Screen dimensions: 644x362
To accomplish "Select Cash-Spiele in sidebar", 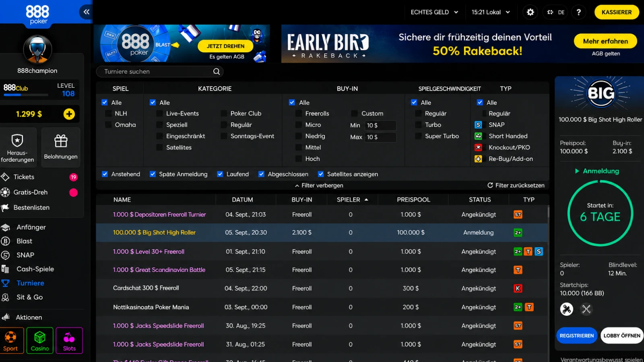I will (x=35, y=269).
